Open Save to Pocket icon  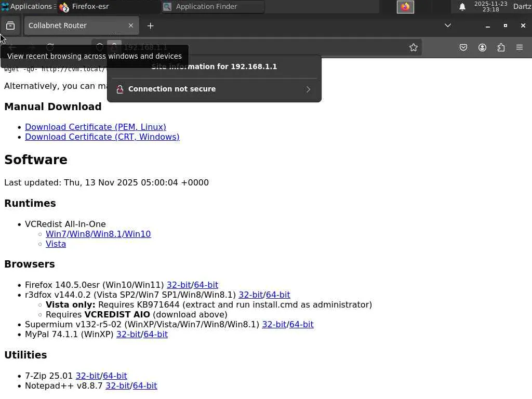coord(463,47)
